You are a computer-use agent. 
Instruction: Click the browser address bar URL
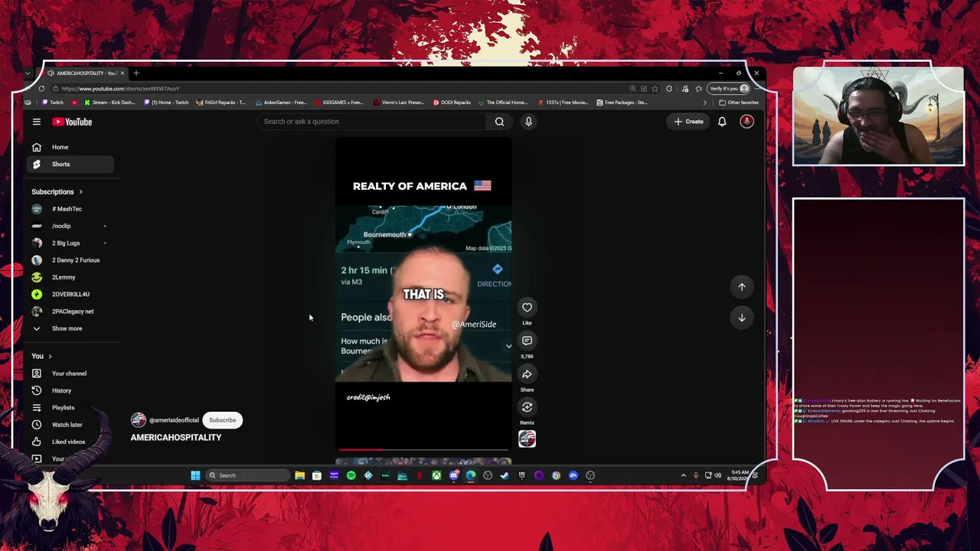[x=120, y=89]
